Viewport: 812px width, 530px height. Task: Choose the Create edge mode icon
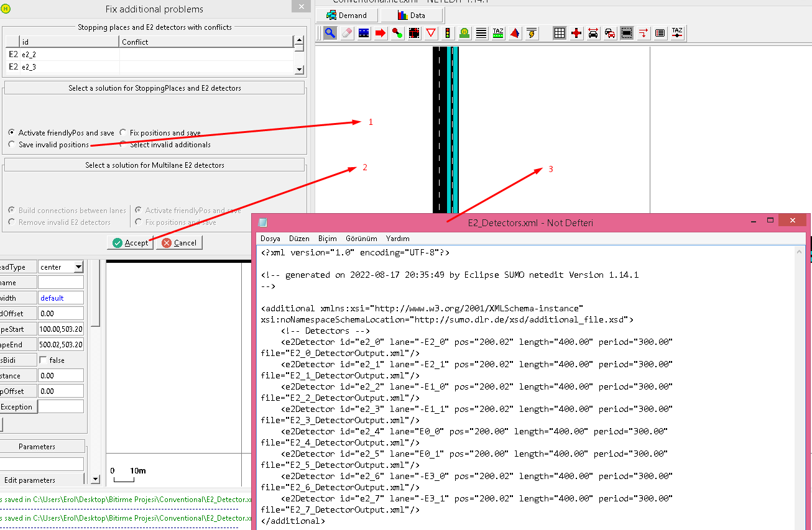click(x=397, y=33)
